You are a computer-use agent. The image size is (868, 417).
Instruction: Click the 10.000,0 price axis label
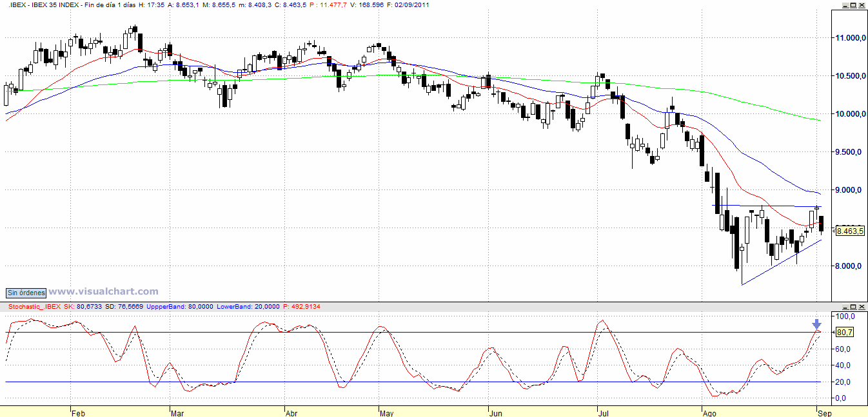click(x=850, y=114)
